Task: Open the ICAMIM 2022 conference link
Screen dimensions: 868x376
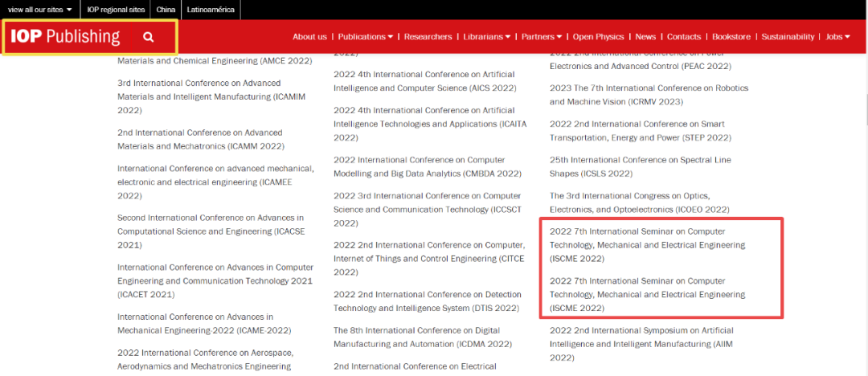Action: click(x=211, y=96)
